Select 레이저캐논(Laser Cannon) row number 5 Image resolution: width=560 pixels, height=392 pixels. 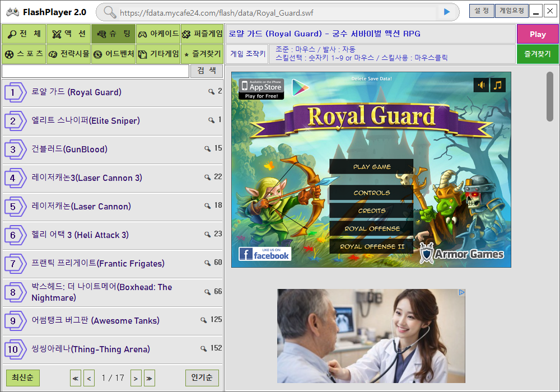[x=113, y=207]
